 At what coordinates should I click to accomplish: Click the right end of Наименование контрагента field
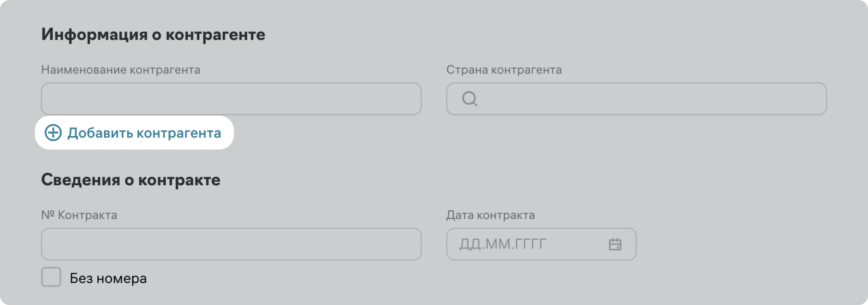coord(401,99)
